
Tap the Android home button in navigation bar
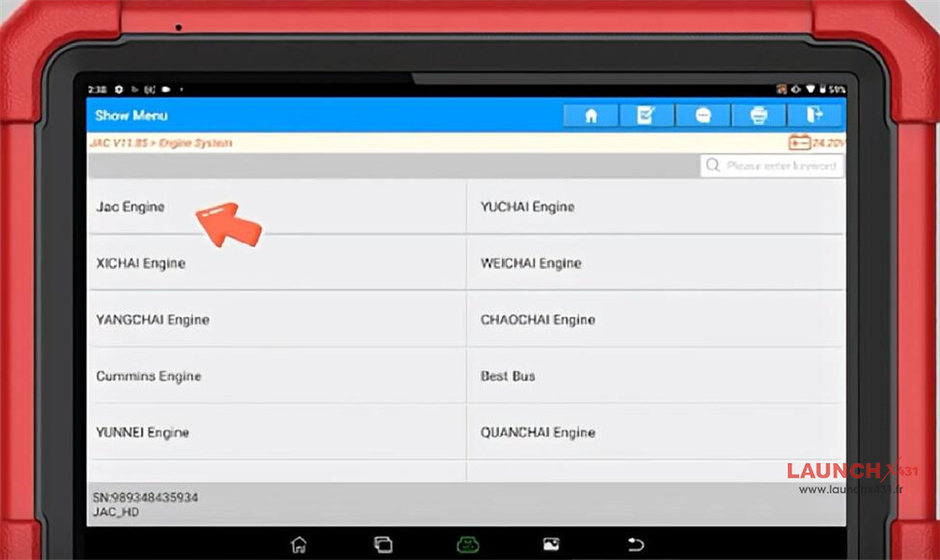point(299,543)
